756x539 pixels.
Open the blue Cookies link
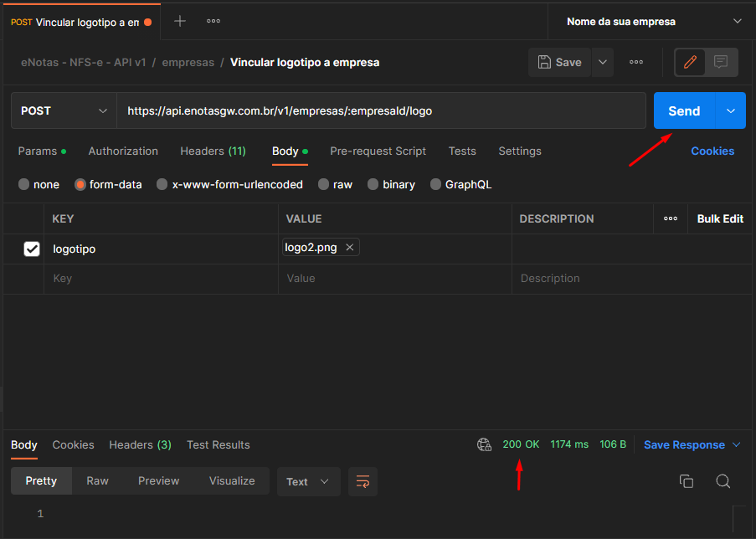tap(712, 151)
